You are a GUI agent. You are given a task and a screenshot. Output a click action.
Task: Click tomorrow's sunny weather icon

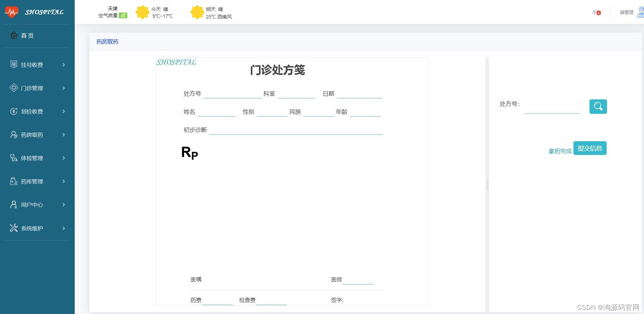[197, 12]
